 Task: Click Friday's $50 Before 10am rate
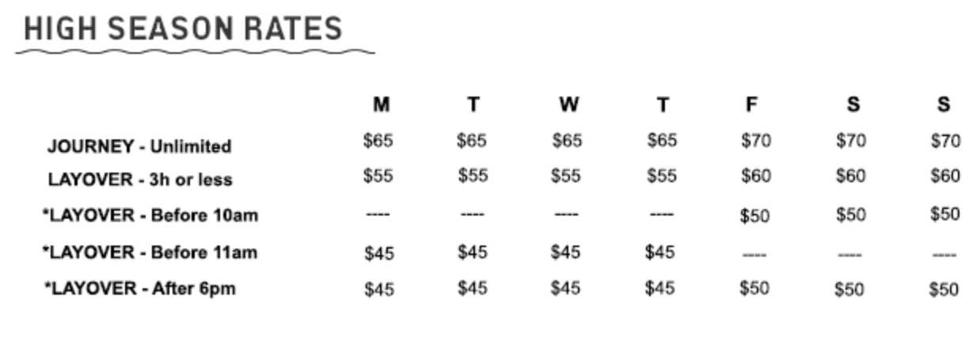754,215
